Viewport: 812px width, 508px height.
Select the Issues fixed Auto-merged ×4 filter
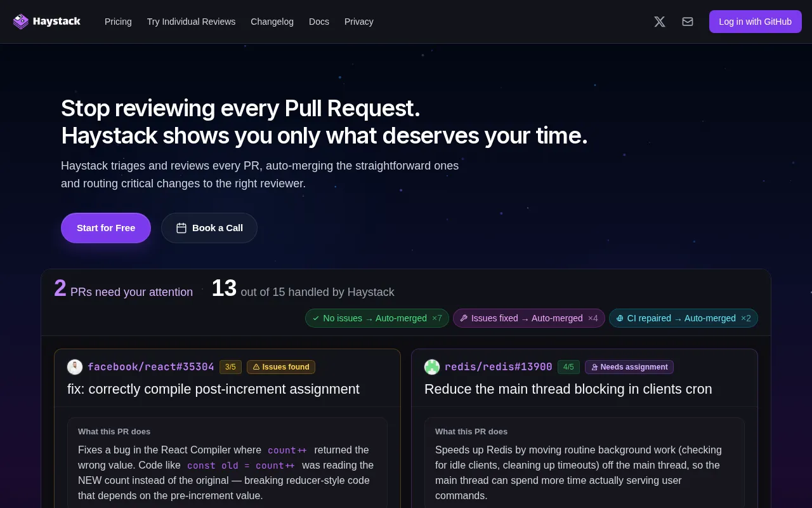pyautogui.click(x=529, y=318)
